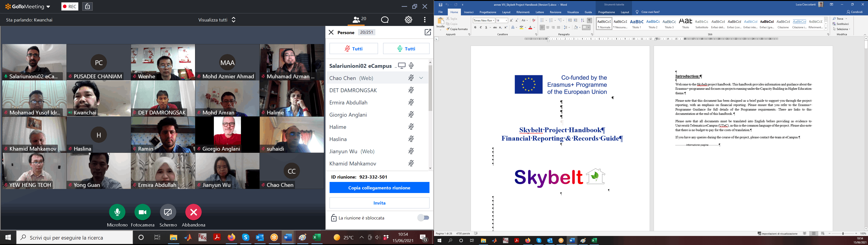Toggle the REC recording button
The height and width of the screenshot is (245, 868).
(70, 6)
